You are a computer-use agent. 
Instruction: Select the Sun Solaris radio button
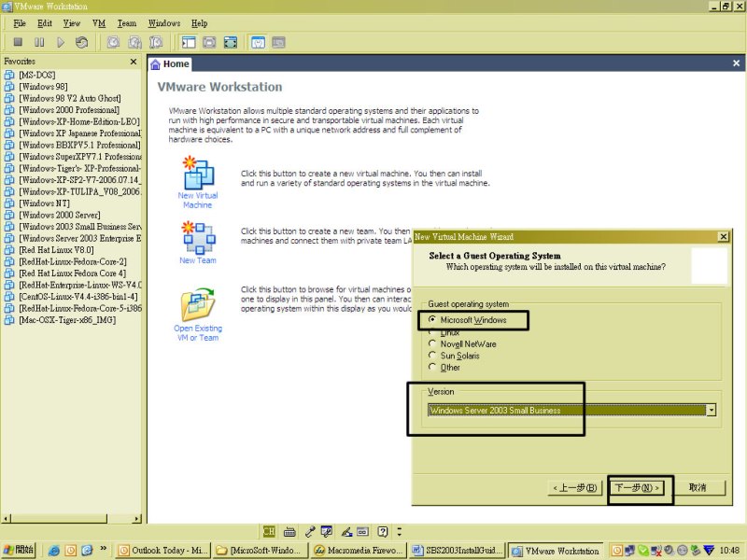[432, 356]
